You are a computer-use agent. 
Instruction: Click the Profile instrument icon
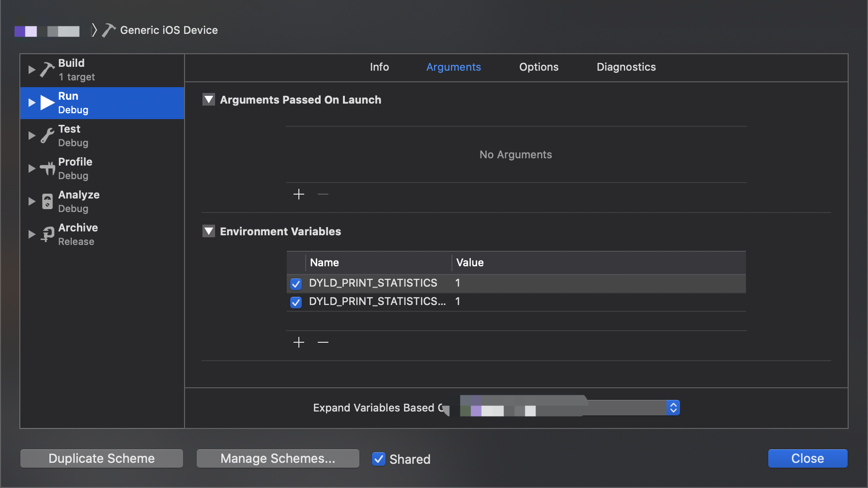click(47, 168)
